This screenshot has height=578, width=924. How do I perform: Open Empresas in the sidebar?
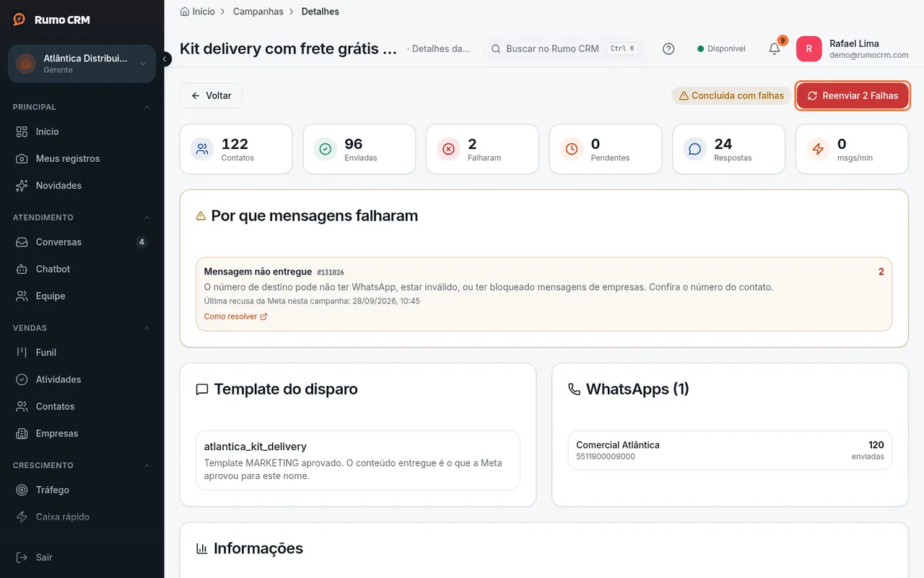click(82, 433)
